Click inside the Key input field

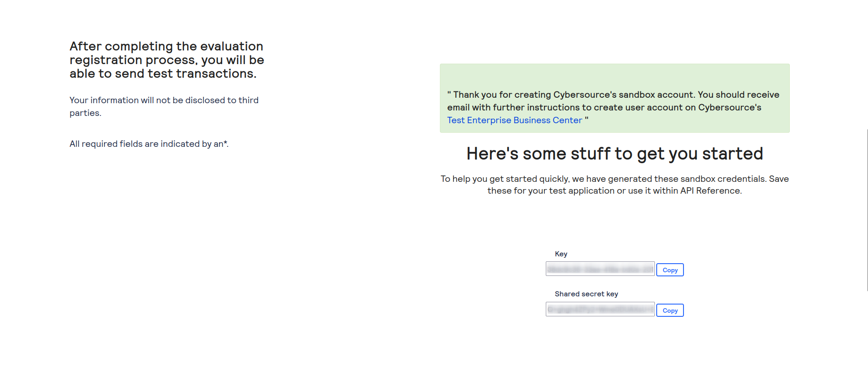[x=600, y=269]
